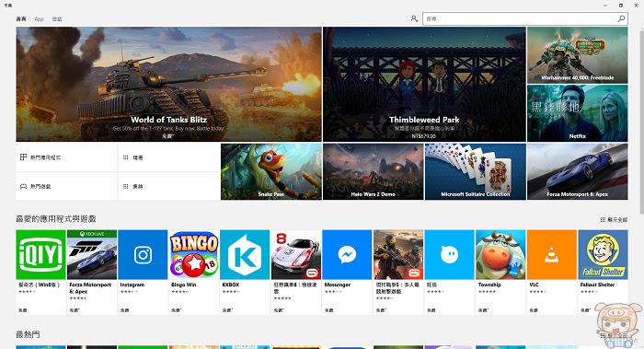This screenshot has width=644, height=349.
Task: Open the collections link below featured
Action: tap(168, 186)
